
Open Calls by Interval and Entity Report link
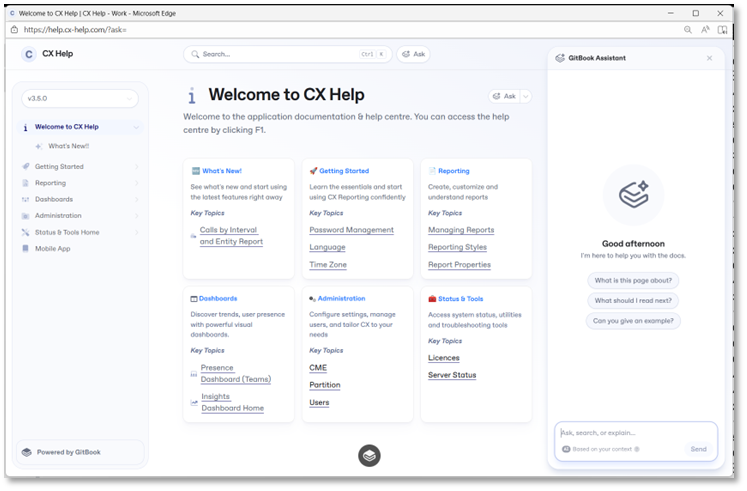click(231, 236)
